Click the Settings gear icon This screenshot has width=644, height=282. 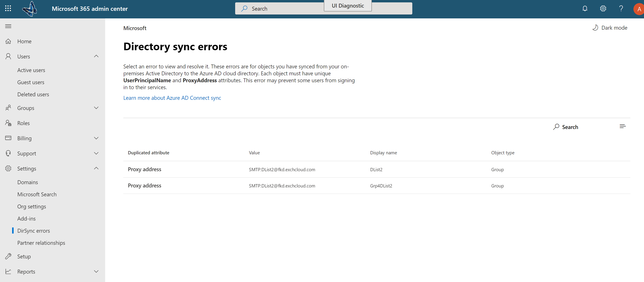(603, 8)
